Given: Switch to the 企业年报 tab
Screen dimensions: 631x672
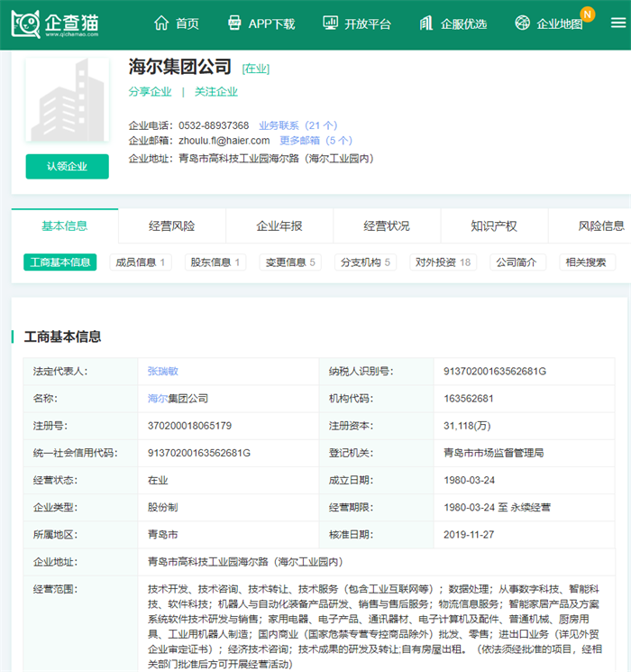Looking at the screenshot, I should click(279, 226).
